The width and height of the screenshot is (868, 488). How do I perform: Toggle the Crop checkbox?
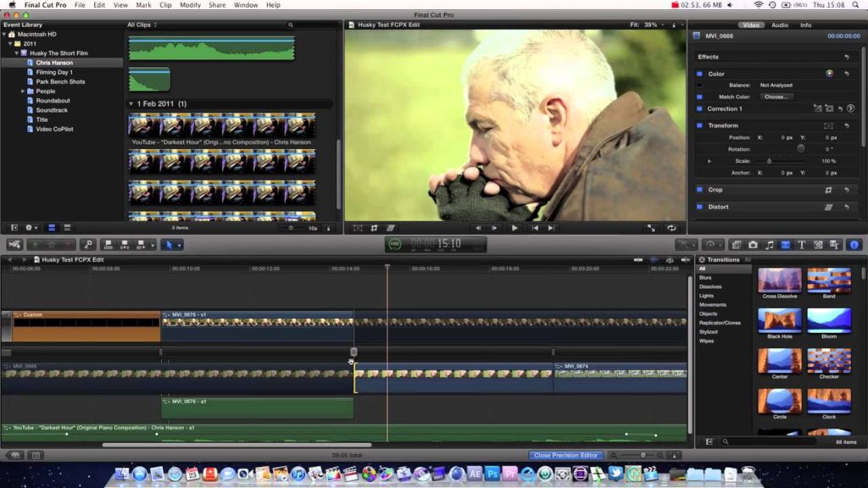point(699,190)
